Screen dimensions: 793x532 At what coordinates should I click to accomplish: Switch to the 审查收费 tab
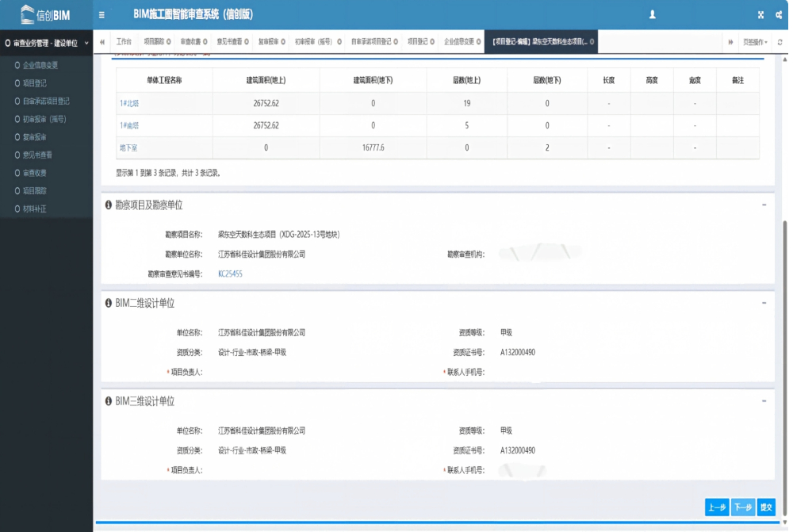pos(190,41)
